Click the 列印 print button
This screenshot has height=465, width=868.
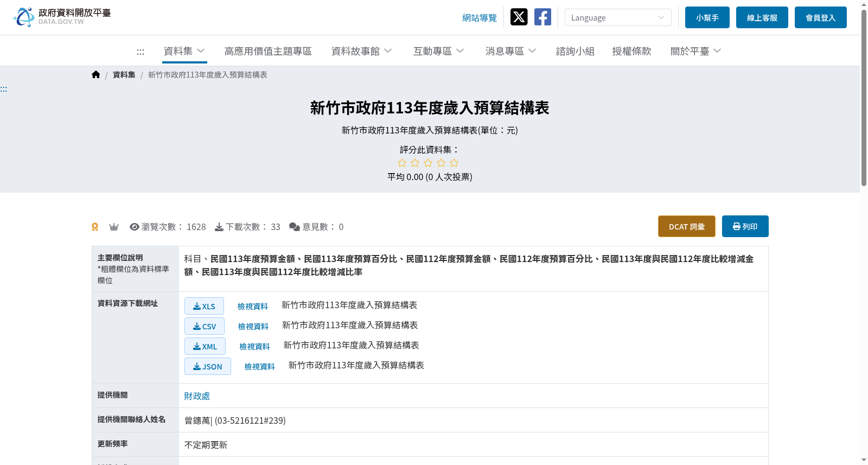(x=745, y=226)
